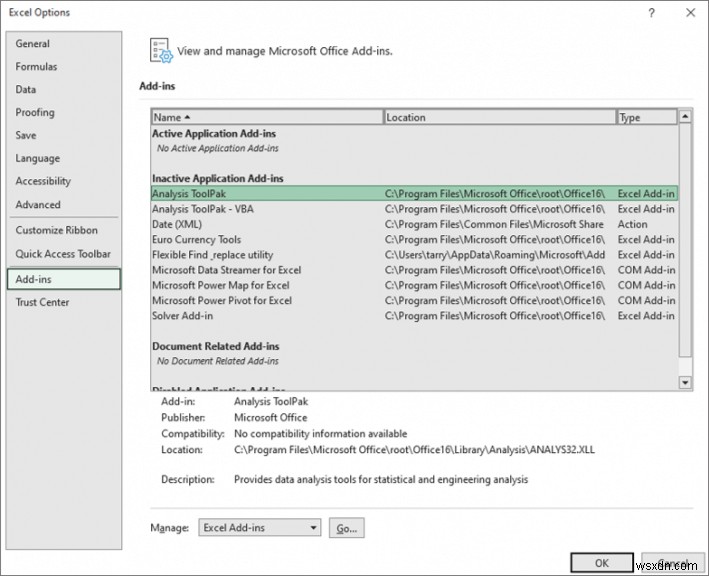Sort add-ins by Type column header
709x576 pixels.
pos(647,117)
